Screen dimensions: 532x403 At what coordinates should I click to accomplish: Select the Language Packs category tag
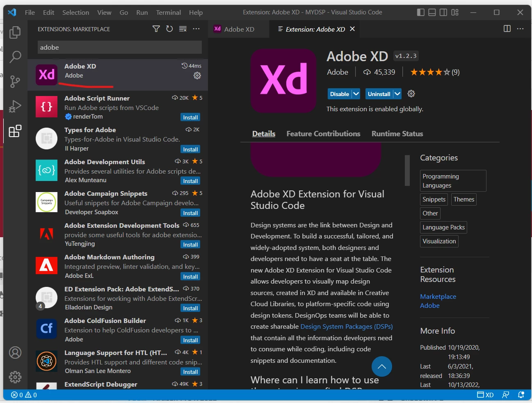point(444,227)
